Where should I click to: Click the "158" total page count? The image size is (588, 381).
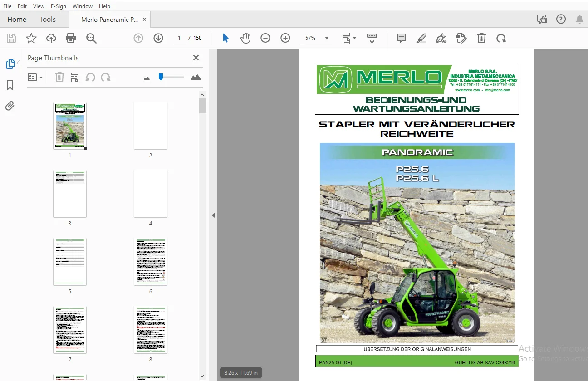[197, 38]
